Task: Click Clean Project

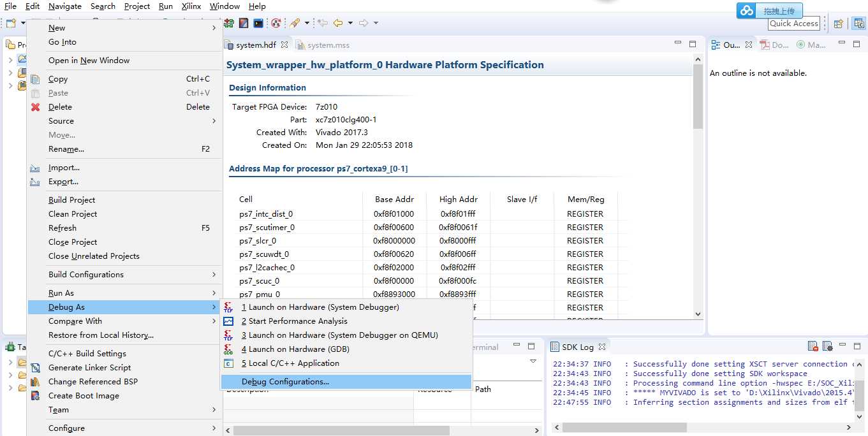Action: [x=124, y=214]
